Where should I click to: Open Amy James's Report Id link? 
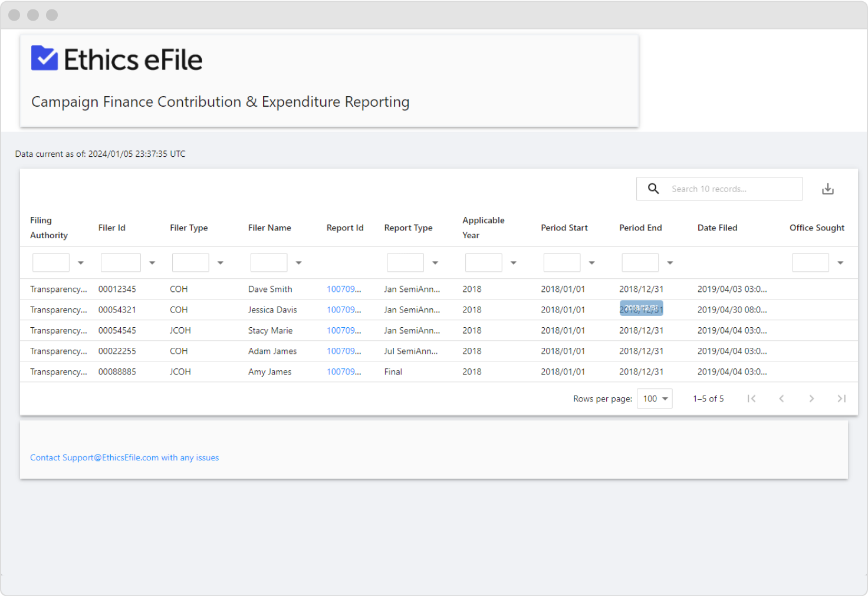tap(344, 371)
